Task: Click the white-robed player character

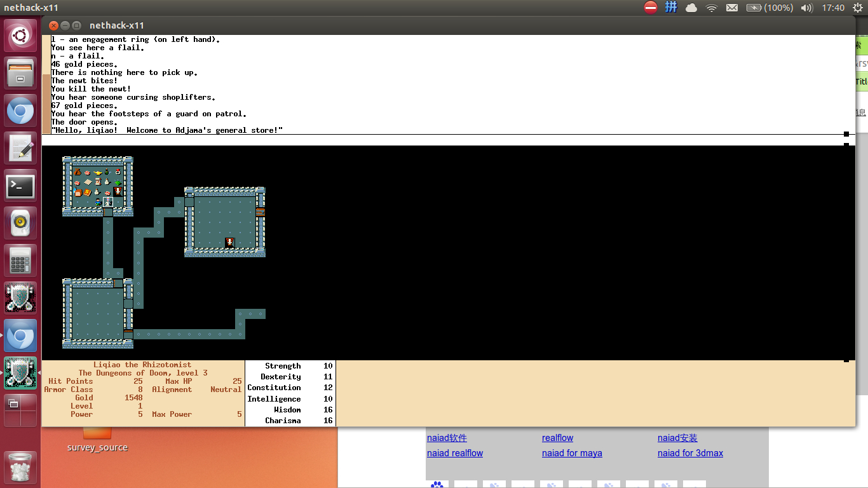Action: pyautogui.click(x=108, y=202)
